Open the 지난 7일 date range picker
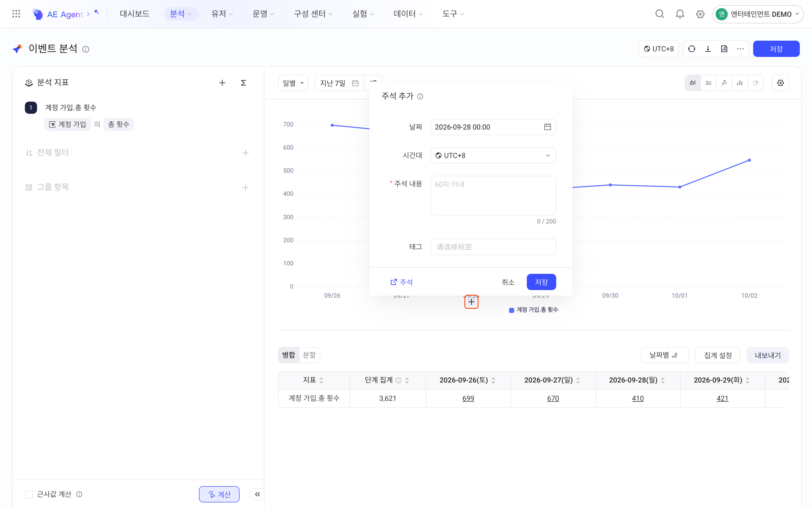This screenshot has width=812, height=508. coord(339,83)
